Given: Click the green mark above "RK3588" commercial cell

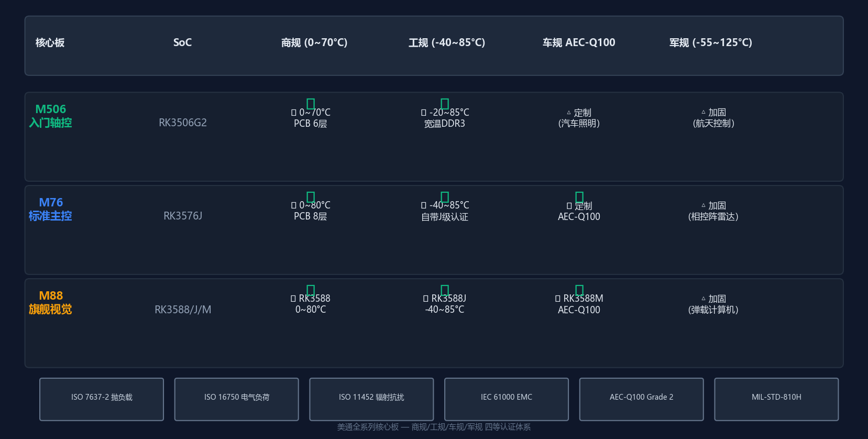Looking at the screenshot, I should click(311, 290).
